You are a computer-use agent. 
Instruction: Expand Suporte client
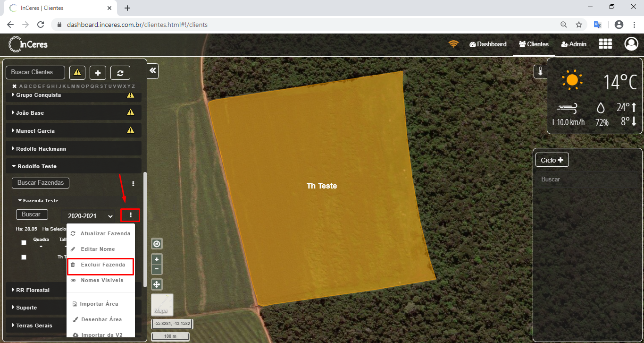[x=36, y=308]
